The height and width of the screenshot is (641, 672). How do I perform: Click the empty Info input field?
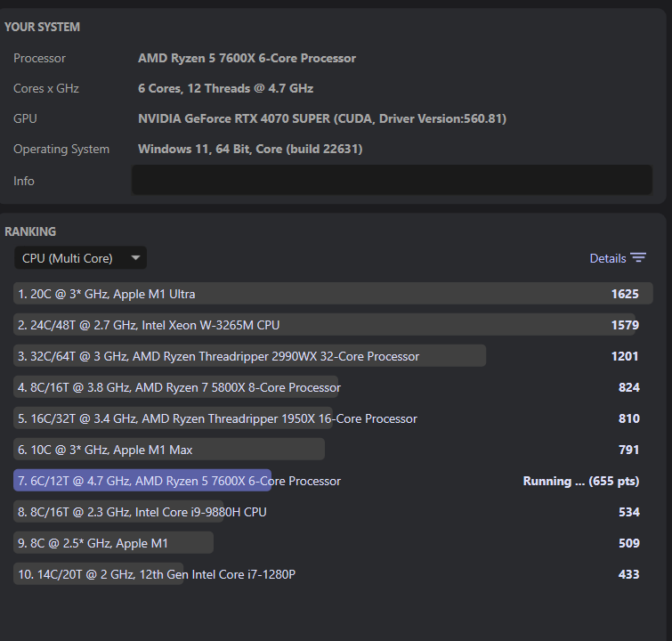pos(392,180)
